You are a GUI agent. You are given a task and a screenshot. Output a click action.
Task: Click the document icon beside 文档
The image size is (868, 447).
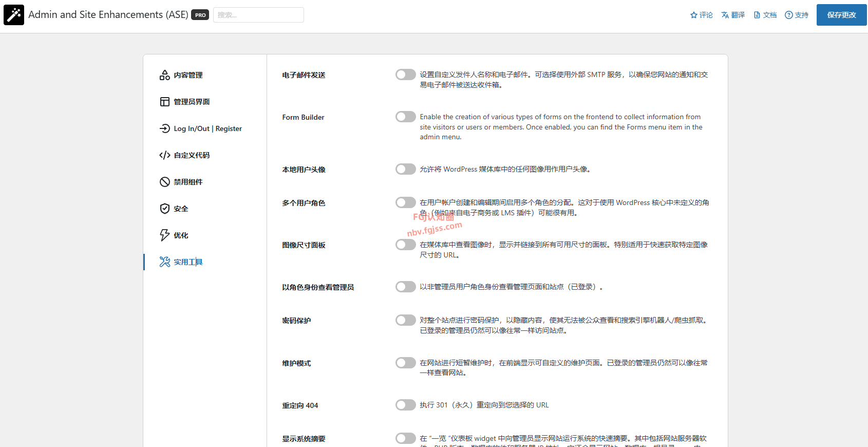tap(757, 15)
